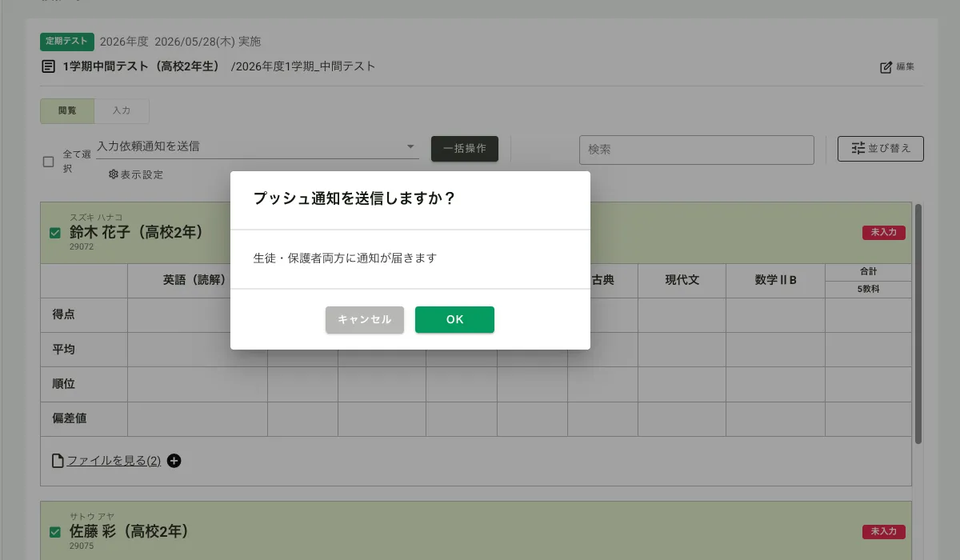Click the 検索 search field
This screenshot has width=960, height=560.
click(696, 150)
